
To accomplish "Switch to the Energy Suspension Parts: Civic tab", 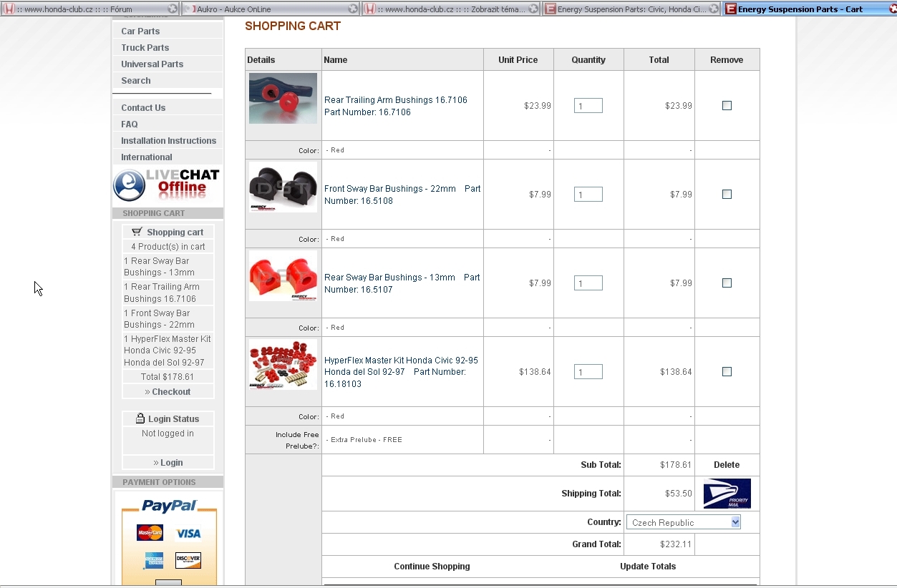I will click(630, 9).
